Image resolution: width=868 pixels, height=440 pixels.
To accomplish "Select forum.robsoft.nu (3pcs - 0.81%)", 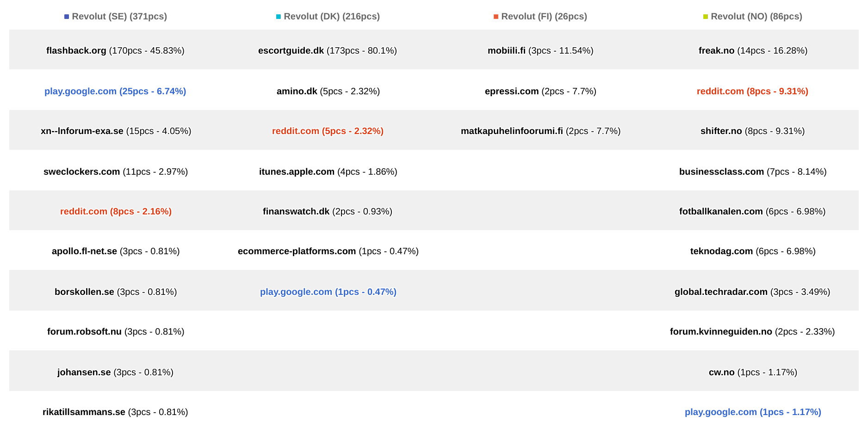I will [116, 332].
